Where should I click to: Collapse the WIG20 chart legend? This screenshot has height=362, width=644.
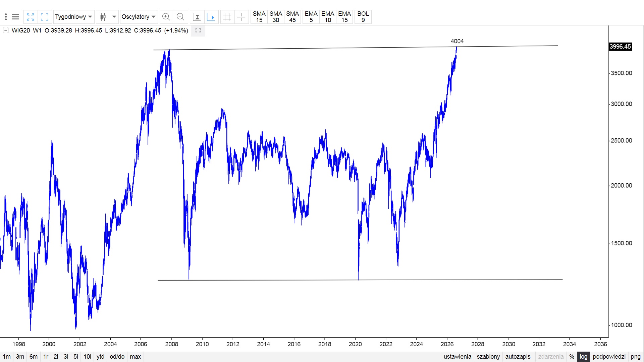tap(5, 31)
